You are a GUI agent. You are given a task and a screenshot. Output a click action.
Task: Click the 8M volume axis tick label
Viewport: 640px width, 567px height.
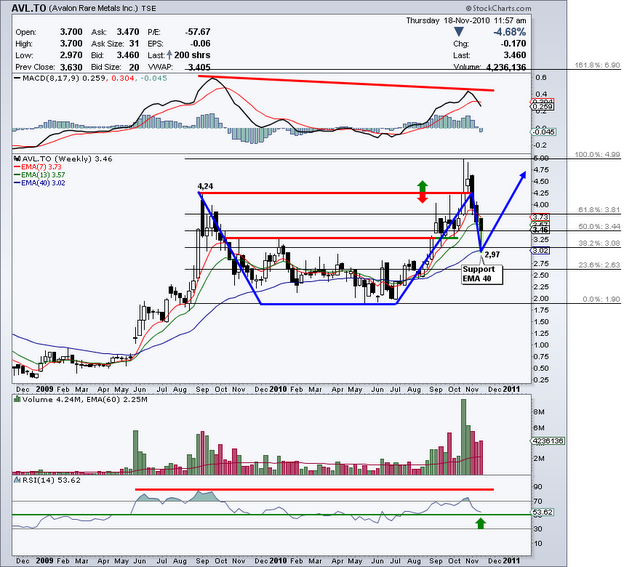coord(539,412)
